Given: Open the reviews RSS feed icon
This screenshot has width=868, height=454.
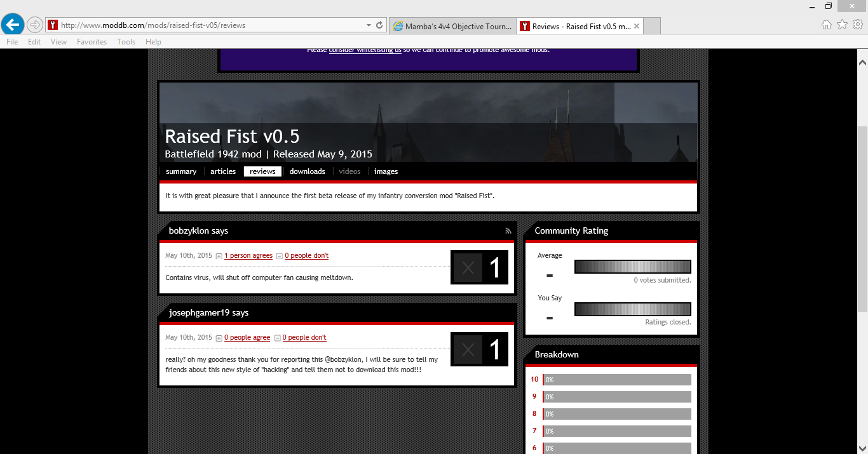Looking at the screenshot, I should click(x=508, y=231).
